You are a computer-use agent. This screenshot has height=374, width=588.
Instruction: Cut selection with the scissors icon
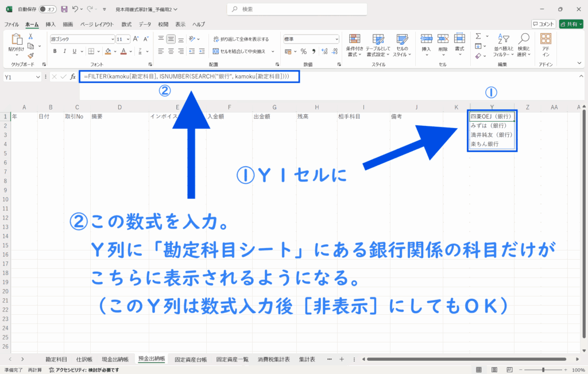point(31,36)
